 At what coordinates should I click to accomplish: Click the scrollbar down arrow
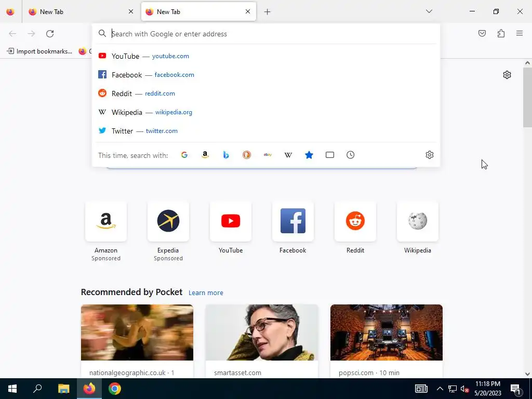[528, 374]
